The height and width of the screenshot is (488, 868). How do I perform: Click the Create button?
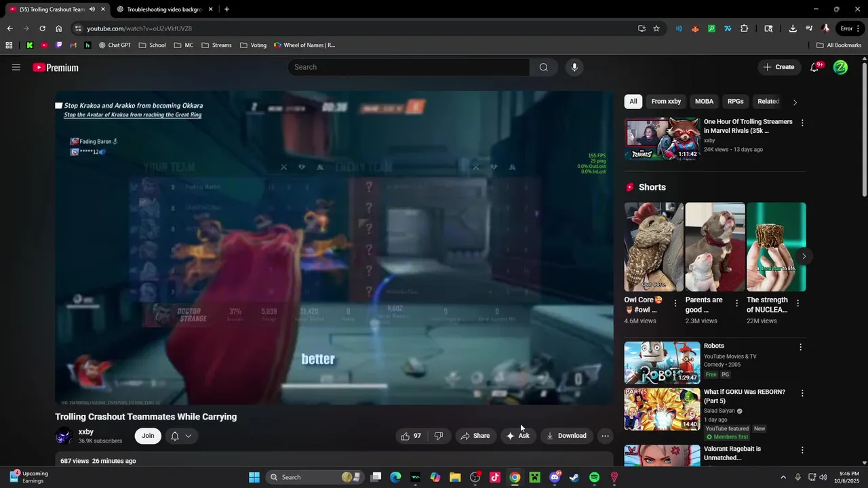[x=778, y=67]
